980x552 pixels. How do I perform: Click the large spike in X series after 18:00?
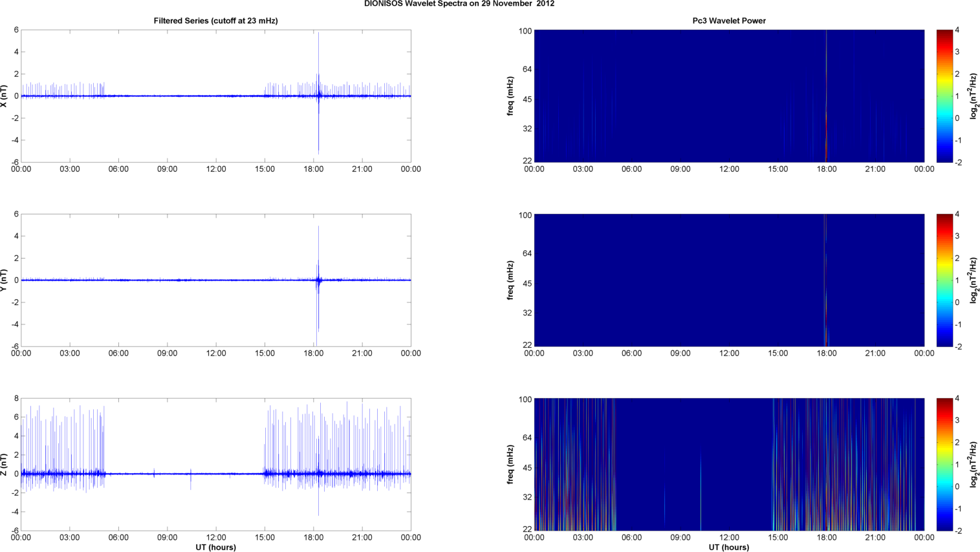tap(318, 93)
